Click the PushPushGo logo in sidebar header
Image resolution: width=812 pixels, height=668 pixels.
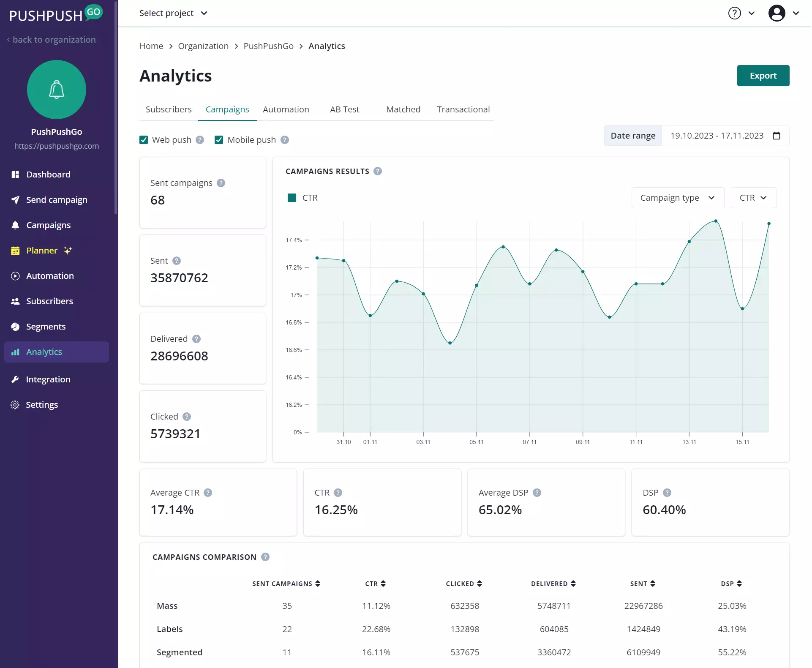(x=56, y=14)
